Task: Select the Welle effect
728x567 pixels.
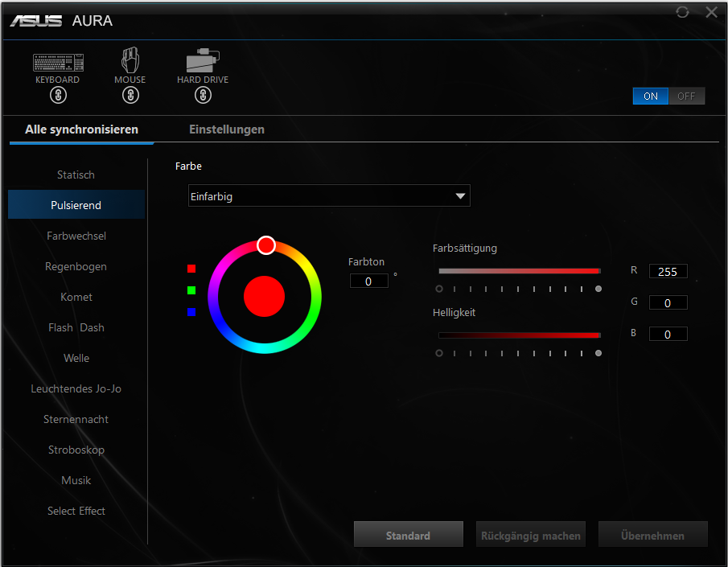Action: tap(76, 358)
